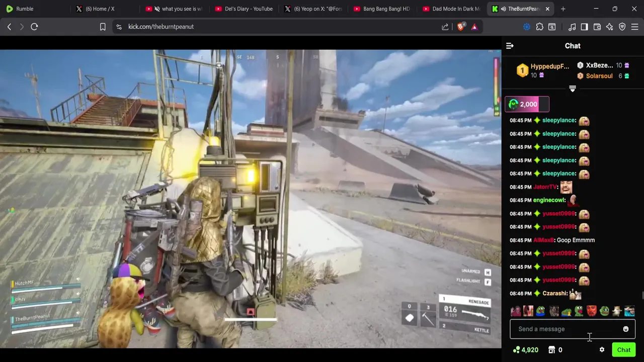The height and width of the screenshot is (362, 644).
Task: Click the chat scrollbar thumb
Action: coord(642,295)
